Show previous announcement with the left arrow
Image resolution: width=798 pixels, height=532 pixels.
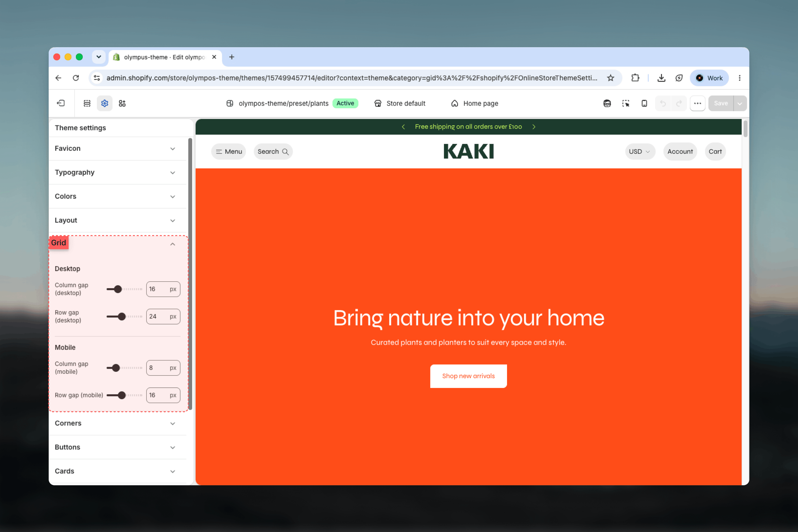point(403,127)
